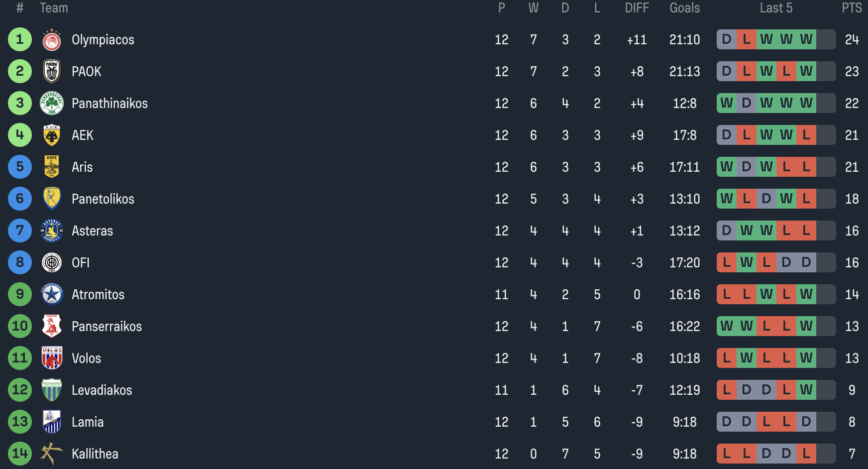Click the Kallithea club logo icon
Screen dimensions: 868x469
pyautogui.click(x=52, y=454)
